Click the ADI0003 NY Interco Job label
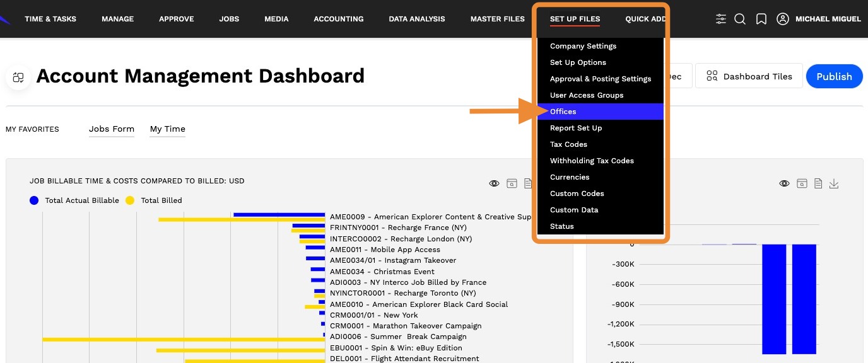 (408, 282)
